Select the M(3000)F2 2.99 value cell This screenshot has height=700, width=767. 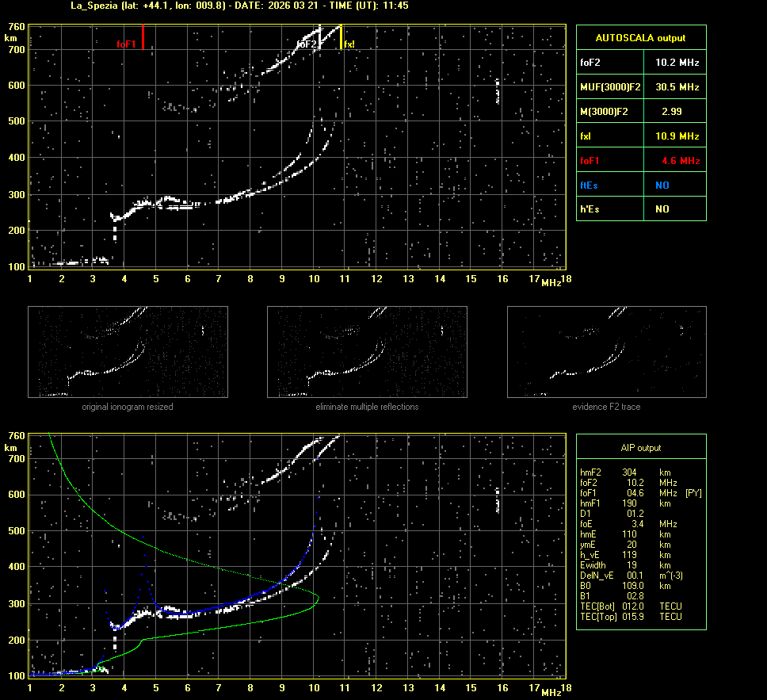(x=672, y=112)
